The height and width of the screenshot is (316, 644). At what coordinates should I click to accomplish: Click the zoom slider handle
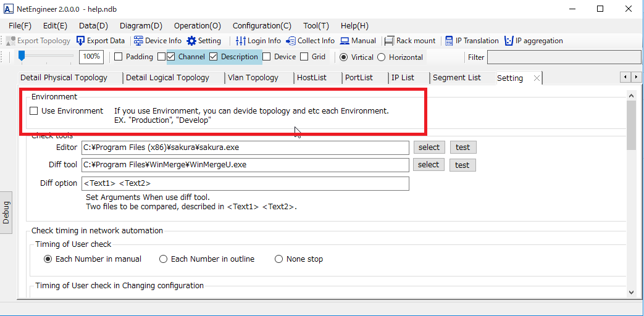pyautogui.click(x=22, y=56)
